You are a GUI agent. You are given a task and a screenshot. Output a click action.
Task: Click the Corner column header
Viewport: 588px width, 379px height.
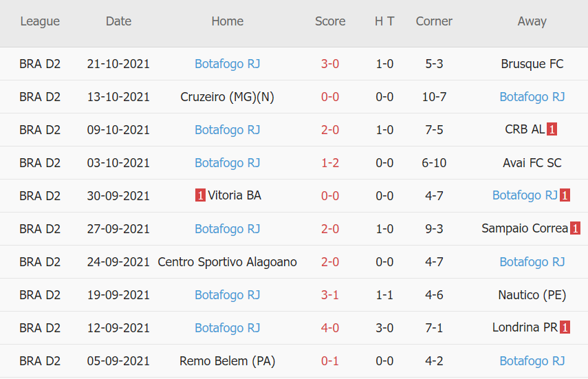[434, 21]
